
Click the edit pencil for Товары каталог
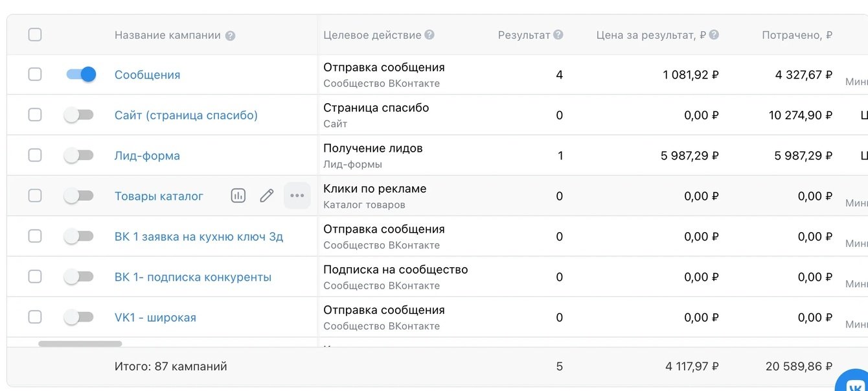pos(267,196)
